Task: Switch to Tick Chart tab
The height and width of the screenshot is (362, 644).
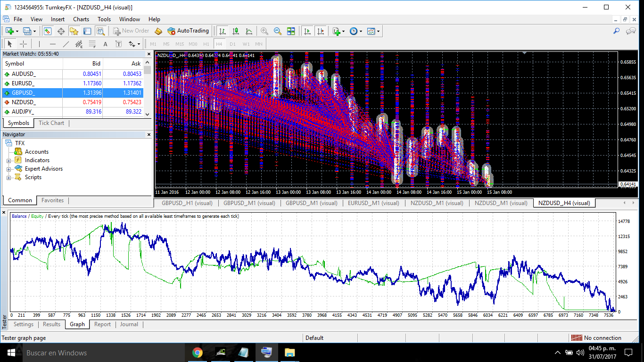Action: point(51,123)
